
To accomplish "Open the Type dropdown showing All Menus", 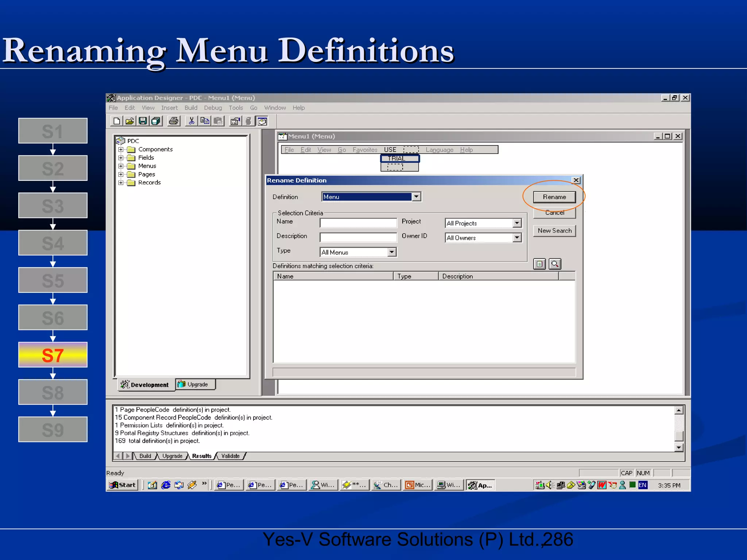I will (392, 252).
